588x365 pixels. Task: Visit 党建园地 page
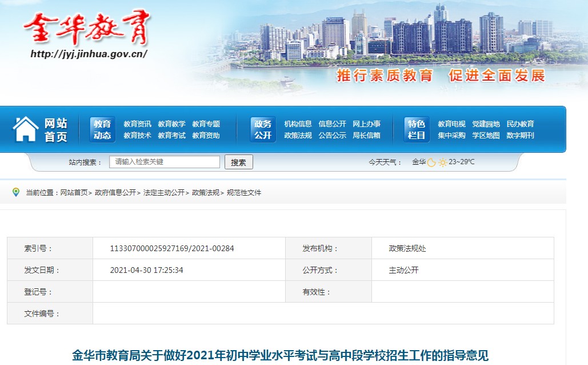[486, 124]
